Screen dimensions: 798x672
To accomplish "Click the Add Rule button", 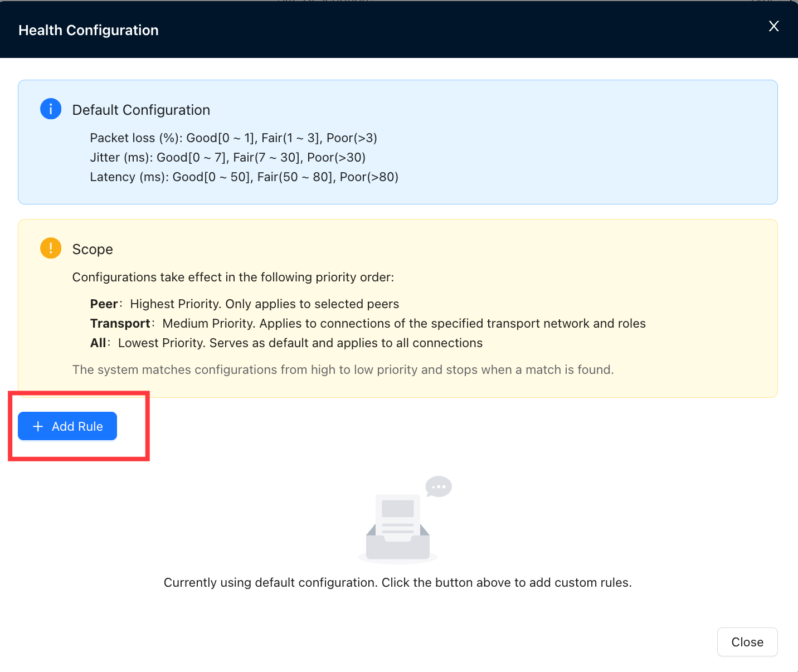I will (67, 426).
